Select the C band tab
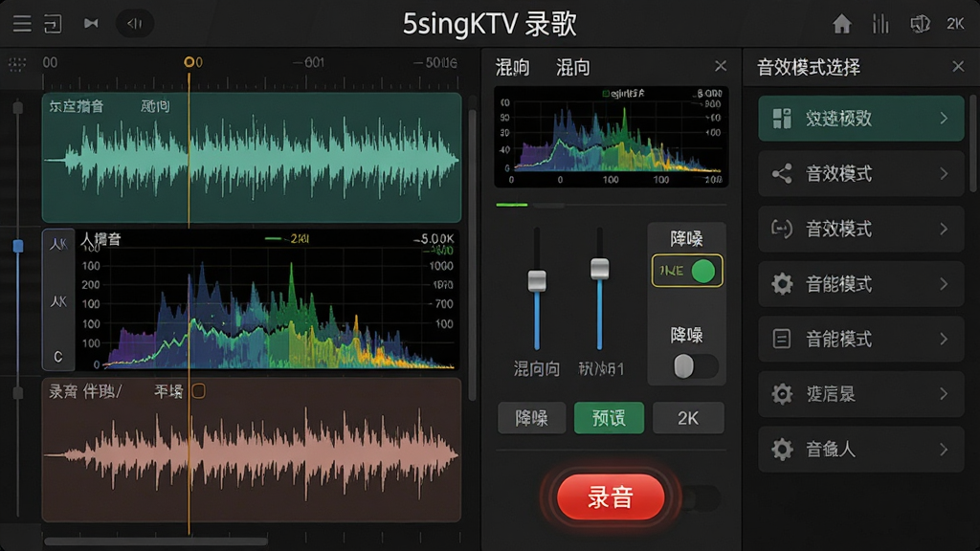Viewport: 980px width, 551px height. tap(58, 357)
